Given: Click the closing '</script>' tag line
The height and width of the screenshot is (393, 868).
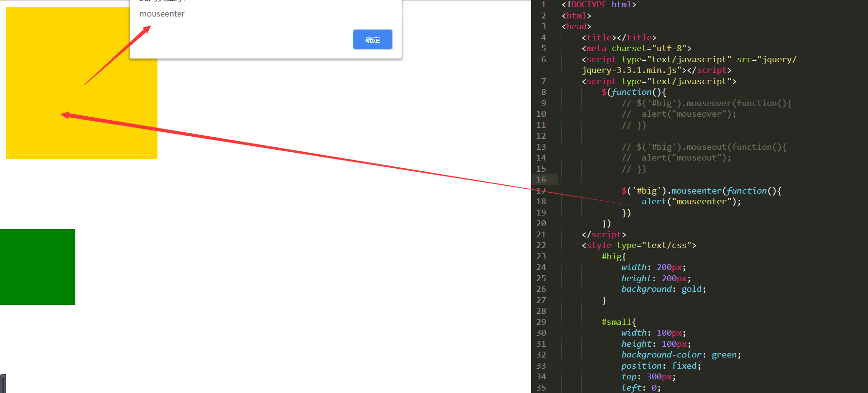Looking at the screenshot, I should click(604, 234).
